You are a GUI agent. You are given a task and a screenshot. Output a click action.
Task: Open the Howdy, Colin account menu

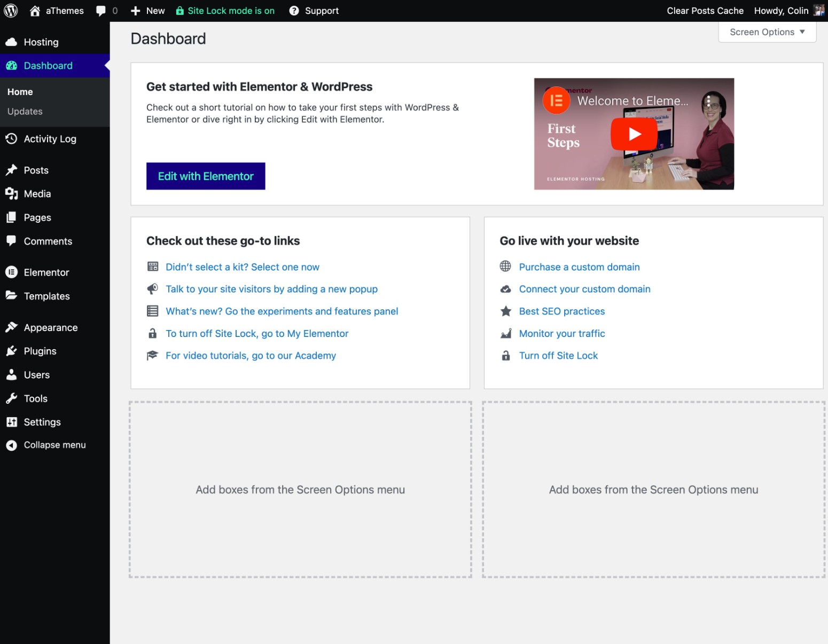[789, 11]
